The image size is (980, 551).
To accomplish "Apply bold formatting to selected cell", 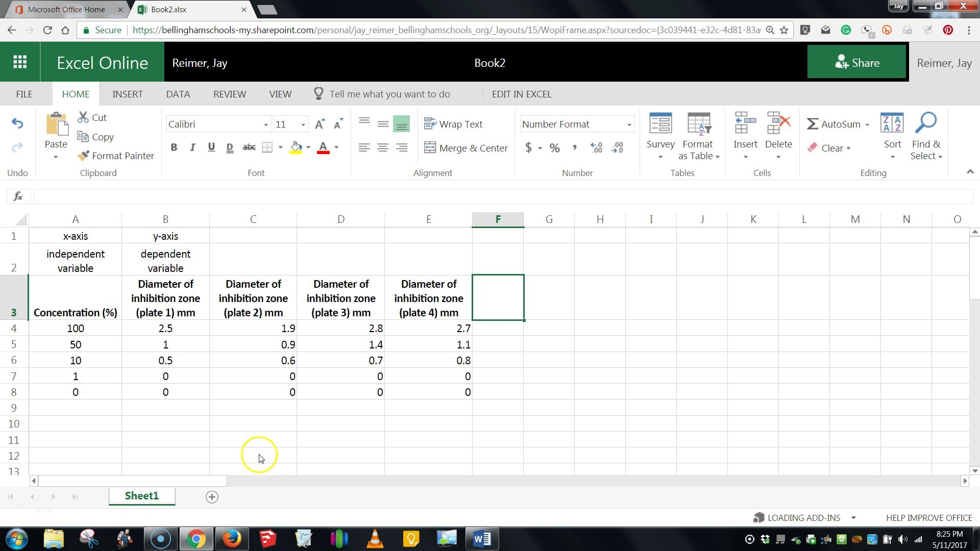I will tap(174, 147).
